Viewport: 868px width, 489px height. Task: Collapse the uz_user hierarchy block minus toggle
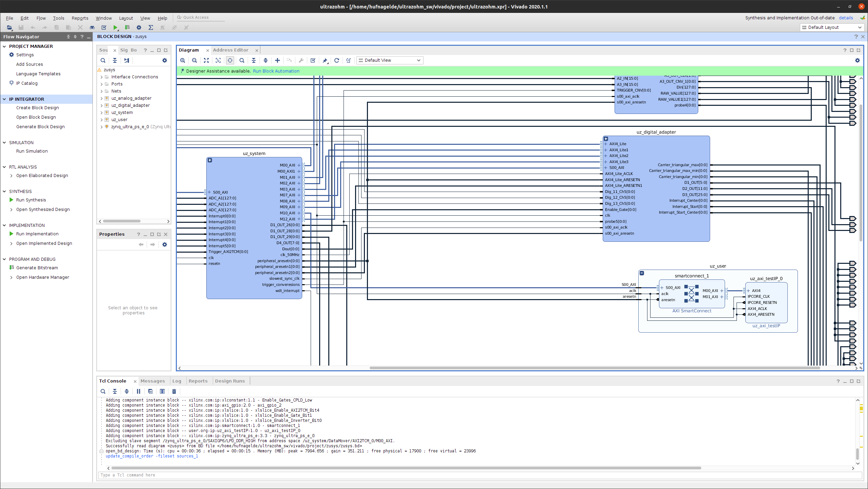click(x=642, y=273)
